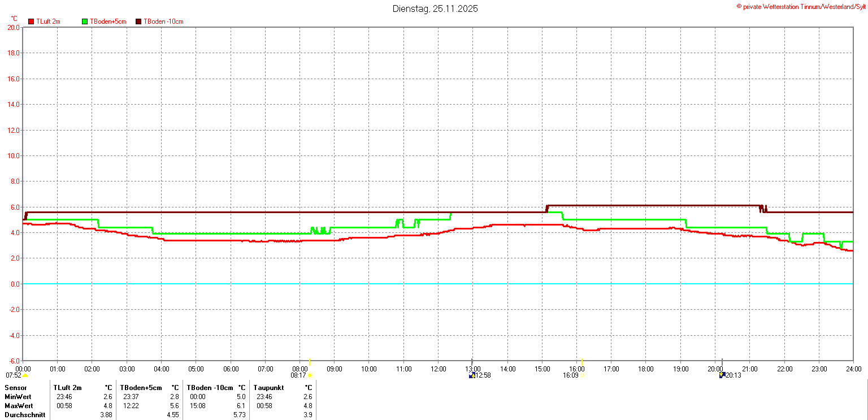This screenshot has height=420, width=868.
Task: Select the Taupunkt column header in table
Action: coord(269,388)
